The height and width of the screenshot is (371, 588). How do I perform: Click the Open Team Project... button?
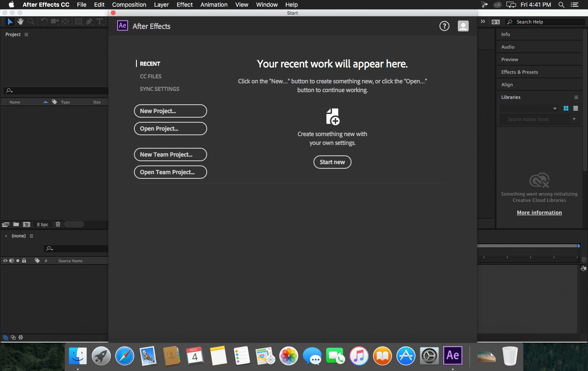[x=170, y=172]
